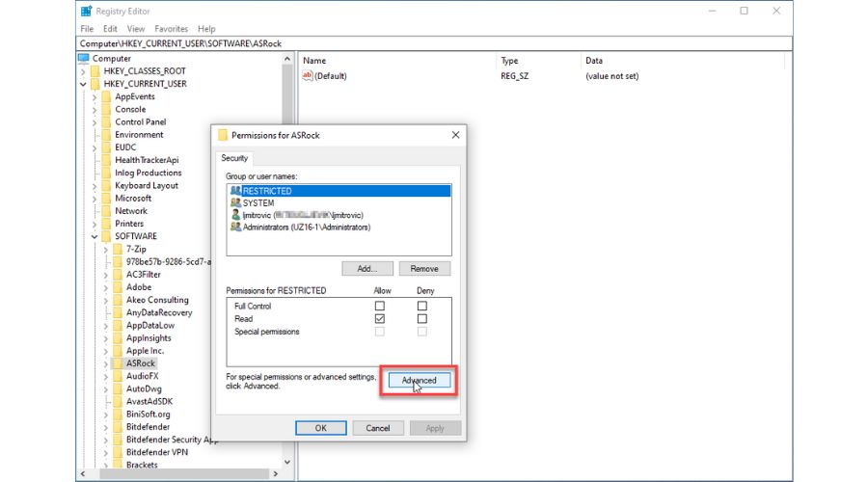This screenshot has height=482, width=868.
Task: Click tree horizontal scrollbar right arrow
Action: (x=275, y=473)
